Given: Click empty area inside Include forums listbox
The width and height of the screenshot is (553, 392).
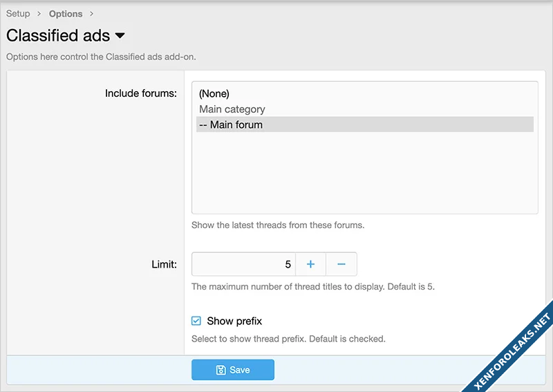Looking at the screenshot, I should pyautogui.click(x=364, y=173).
